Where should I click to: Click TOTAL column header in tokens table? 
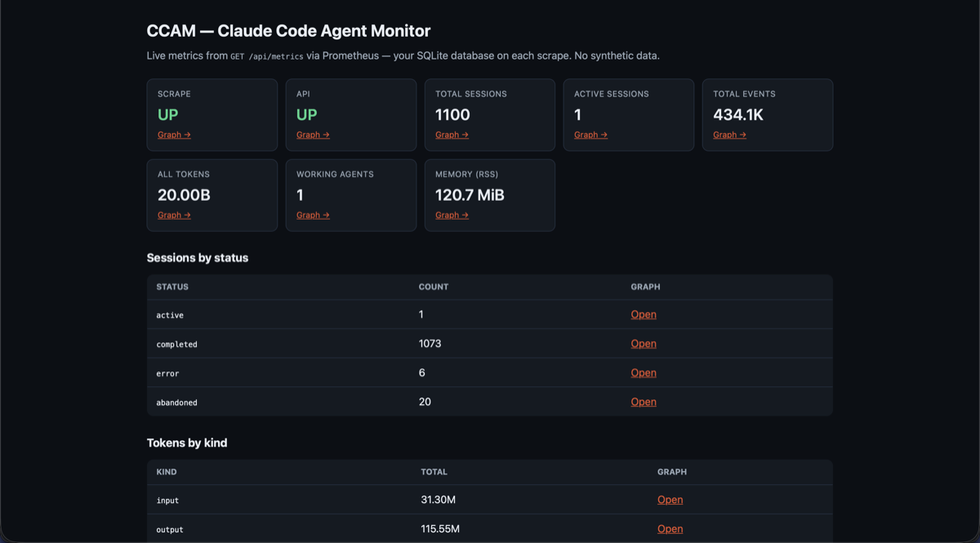point(434,472)
